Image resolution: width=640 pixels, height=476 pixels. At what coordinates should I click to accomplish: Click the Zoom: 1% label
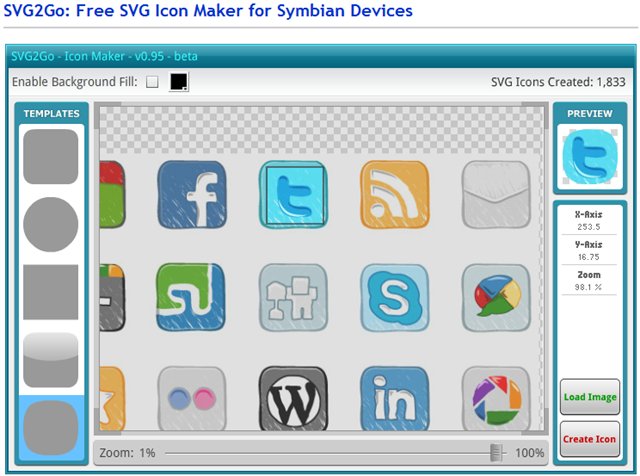[127, 453]
